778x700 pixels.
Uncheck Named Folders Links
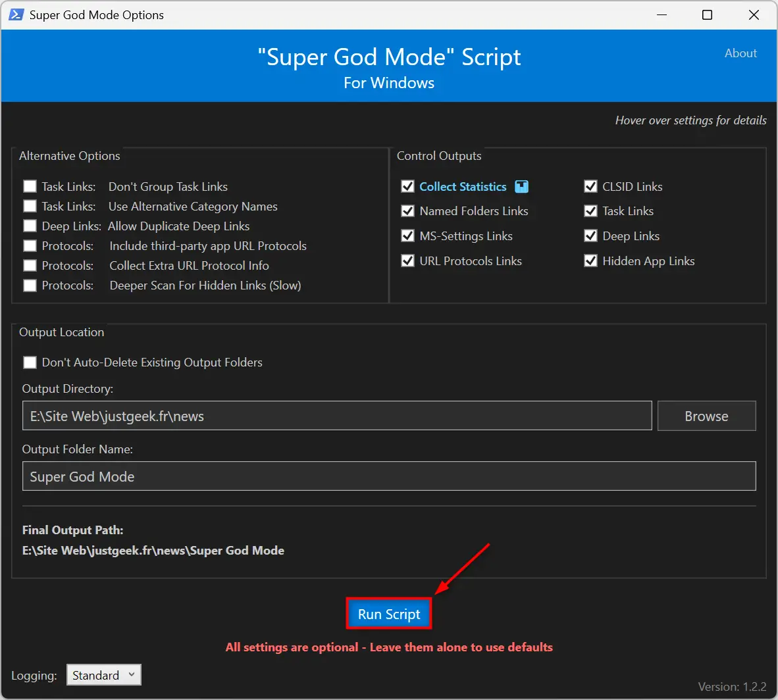tap(408, 211)
